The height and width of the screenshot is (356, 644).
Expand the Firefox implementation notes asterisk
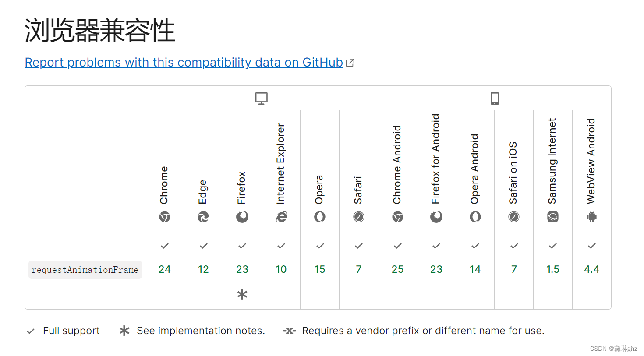click(x=242, y=294)
